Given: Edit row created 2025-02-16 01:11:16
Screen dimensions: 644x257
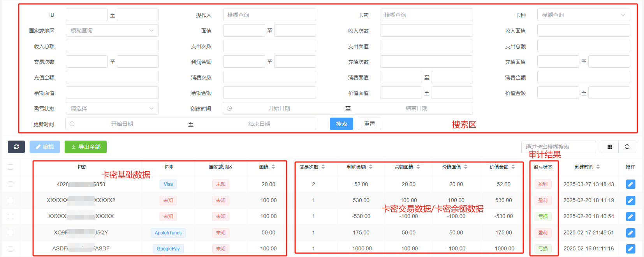Looking at the screenshot, I should tap(631, 249).
